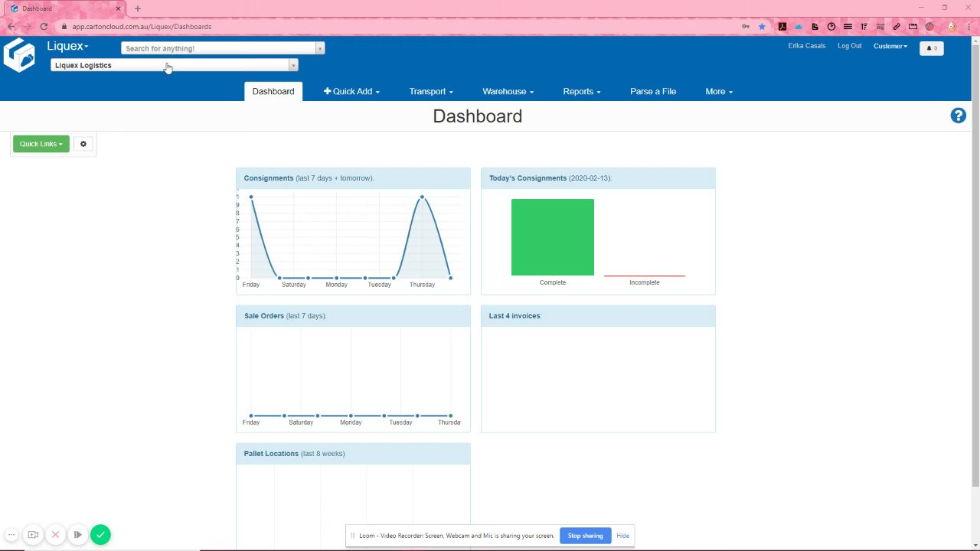Screen dimensions: 980x551
Task: Click Stop sharing in Loom bar
Action: [x=585, y=536]
